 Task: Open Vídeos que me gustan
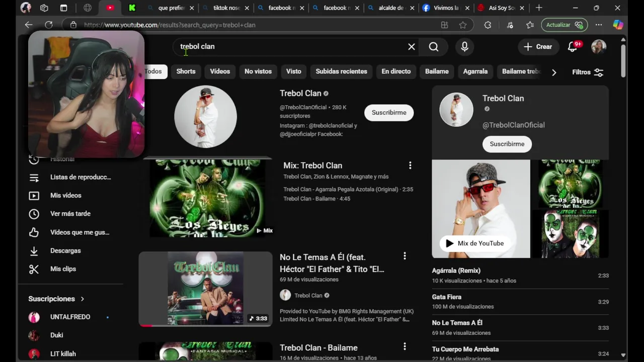tap(69, 232)
